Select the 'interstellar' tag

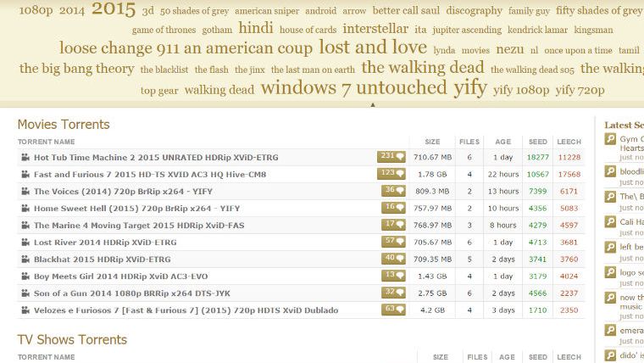[x=375, y=28]
